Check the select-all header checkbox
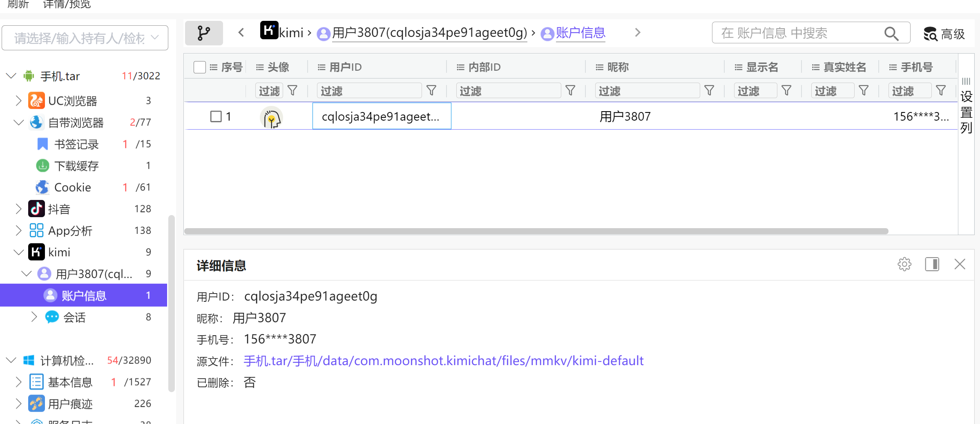The width and height of the screenshot is (980, 424). 199,67
